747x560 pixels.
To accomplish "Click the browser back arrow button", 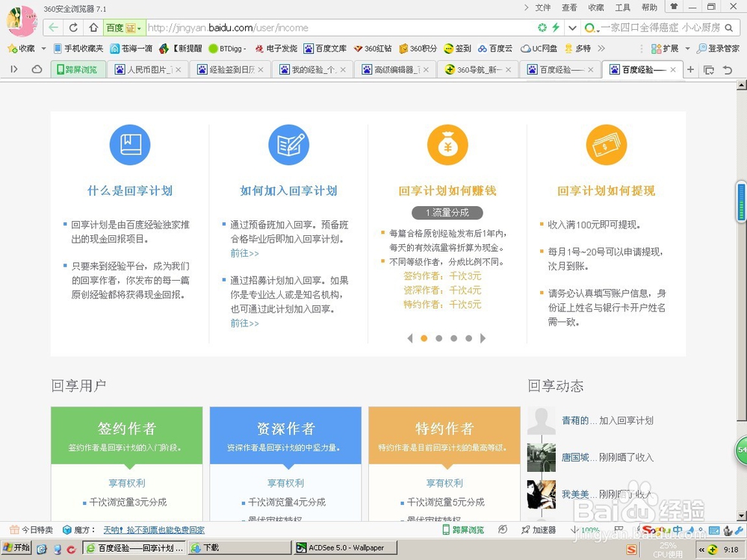I will pos(54,28).
